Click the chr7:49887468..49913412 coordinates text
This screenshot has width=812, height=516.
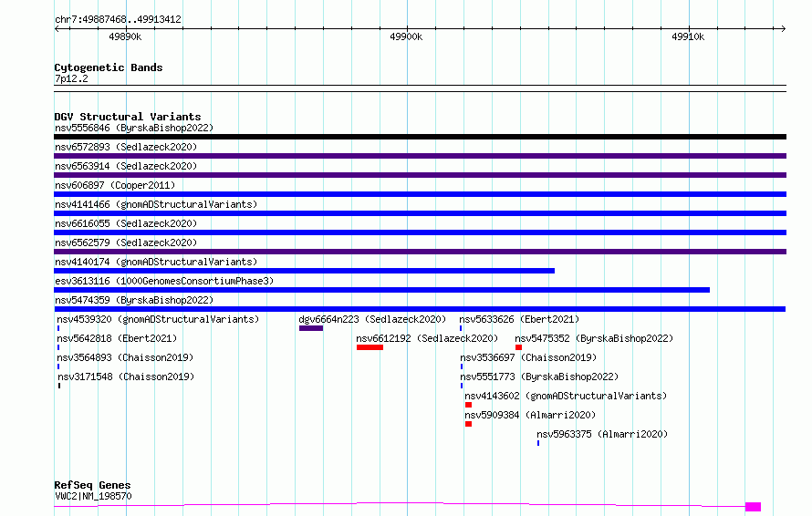click(x=118, y=20)
